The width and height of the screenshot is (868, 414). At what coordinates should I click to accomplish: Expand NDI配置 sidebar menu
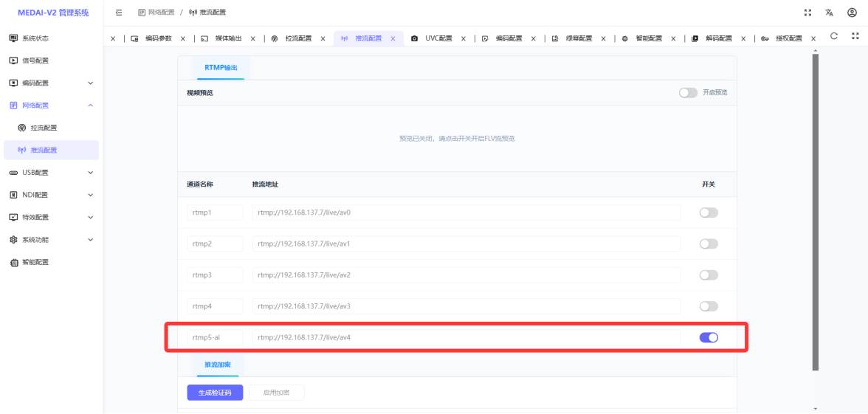52,195
